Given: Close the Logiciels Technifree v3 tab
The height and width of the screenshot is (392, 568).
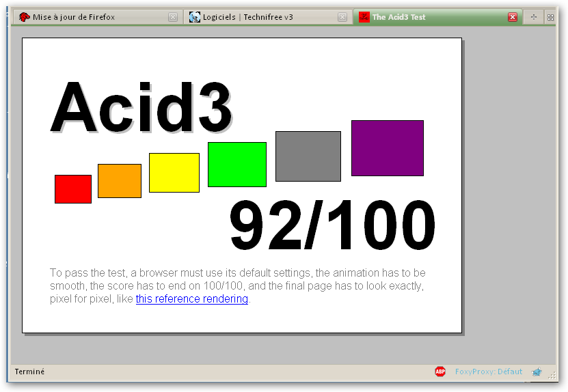Looking at the screenshot, I should pyautogui.click(x=342, y=17).
